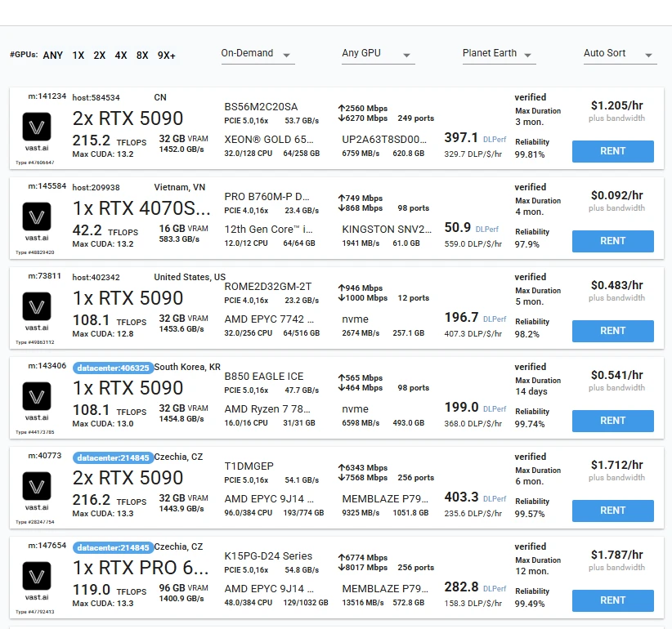This screenshot has height=629, width=672.
Task: Rent the $1.712/hr Czechia 2x RTX 5090
Action: 613,511
